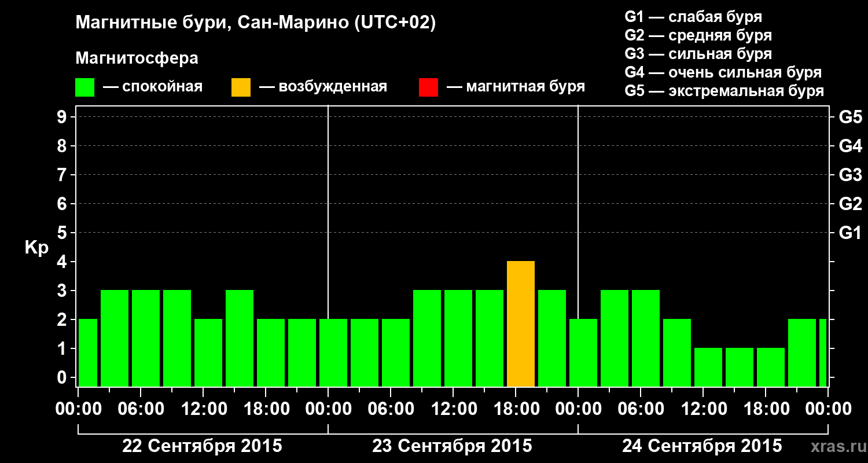Select the bar above 06:00 on 23 September
Screen dimensions: 868x463
point(396,353)
